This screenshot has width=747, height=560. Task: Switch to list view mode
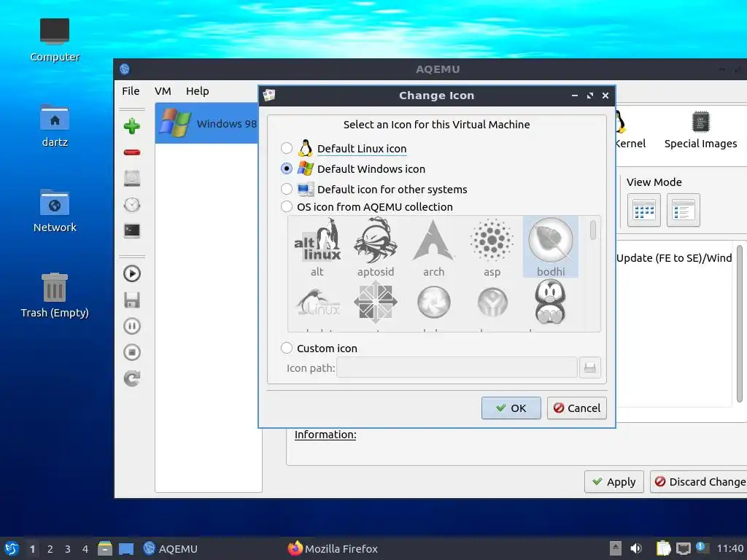click(683, 210)
